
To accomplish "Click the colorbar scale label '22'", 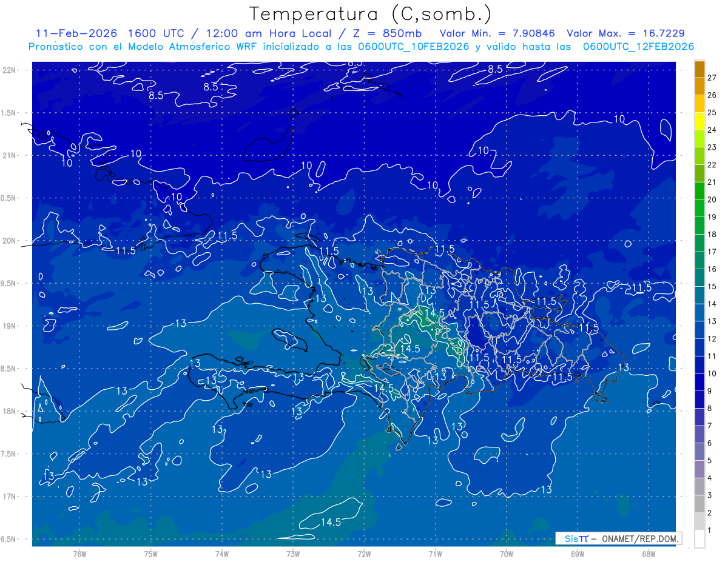I will point(712,165).
